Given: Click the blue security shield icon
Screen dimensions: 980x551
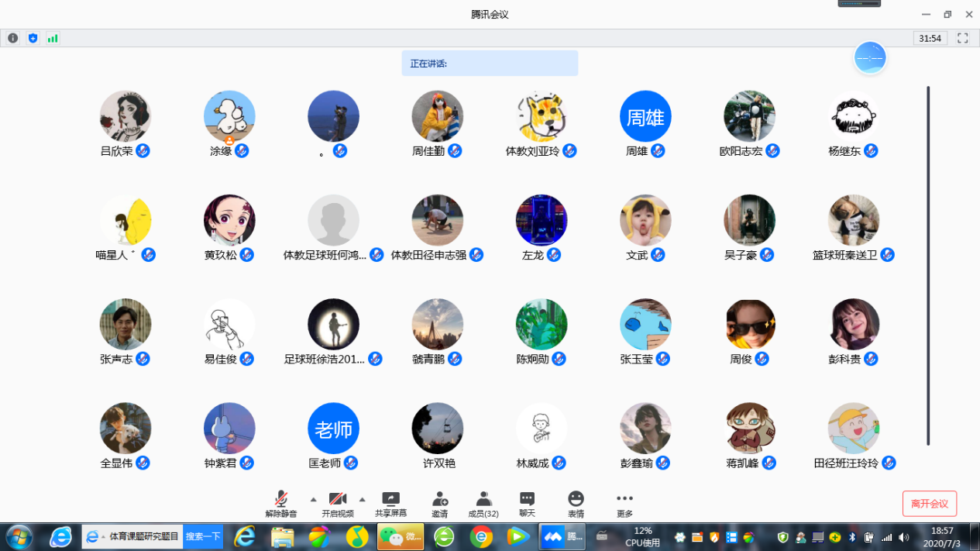Looking at the screenshot, I should pyautogui.click(x=33, y=38).
